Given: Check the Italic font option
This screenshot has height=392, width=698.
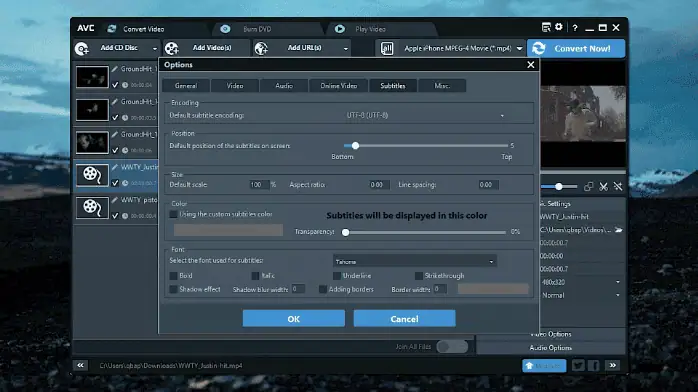Looking at the screenshot, I should 255,276.
